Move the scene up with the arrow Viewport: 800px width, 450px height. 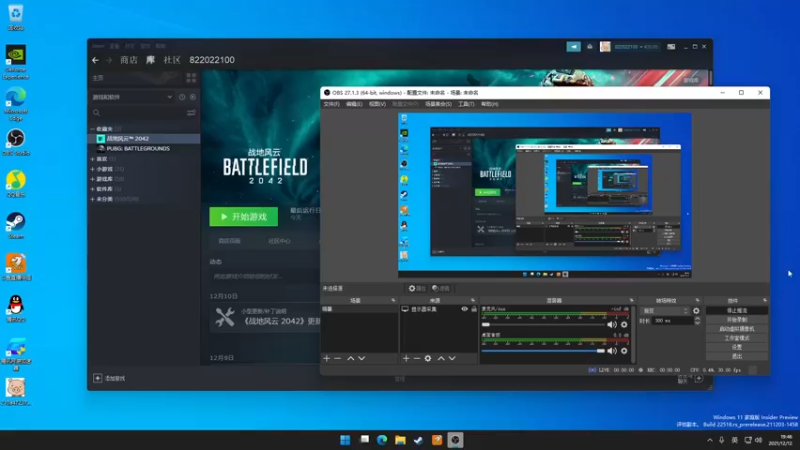tap(351, 359)
